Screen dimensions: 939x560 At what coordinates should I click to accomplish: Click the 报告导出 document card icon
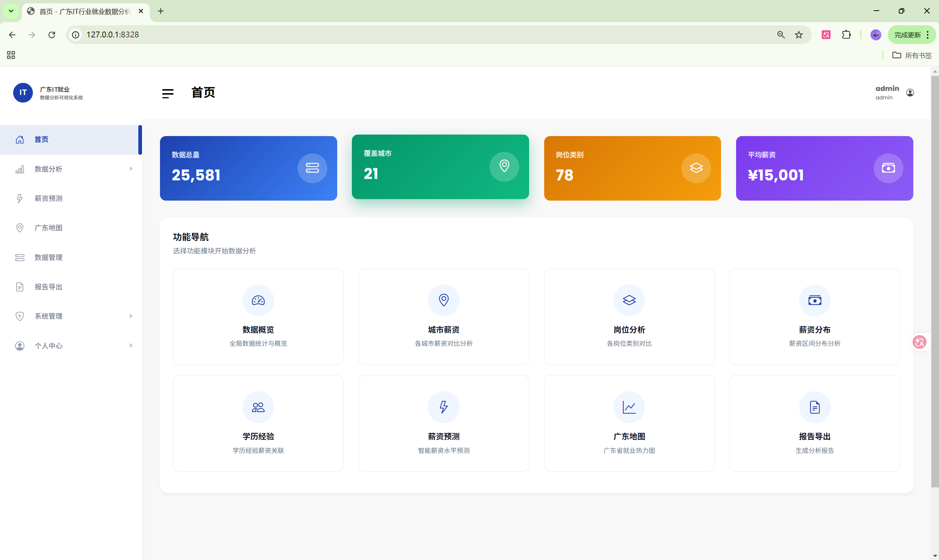(x=814, y=407)
